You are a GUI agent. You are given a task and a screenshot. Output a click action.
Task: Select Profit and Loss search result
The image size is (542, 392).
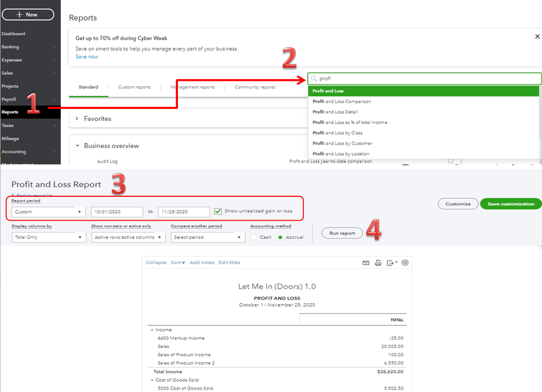423,91
